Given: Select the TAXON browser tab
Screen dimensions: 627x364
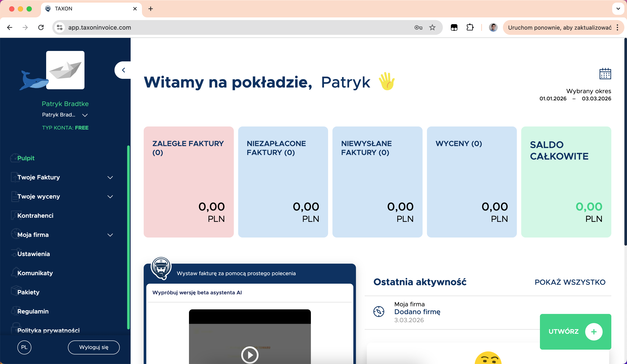Looking at the screenshot, I should (91, 9).
